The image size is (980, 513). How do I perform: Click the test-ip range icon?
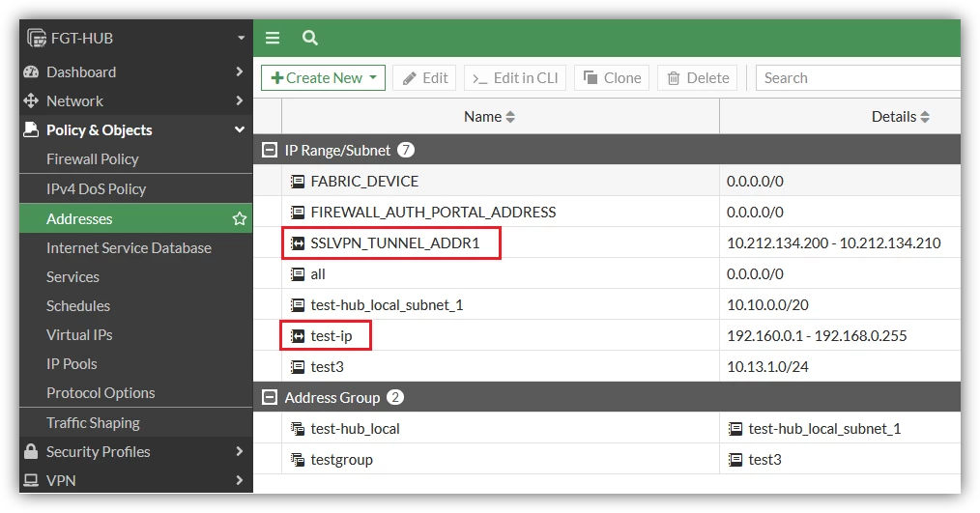(x=298, y=336)
